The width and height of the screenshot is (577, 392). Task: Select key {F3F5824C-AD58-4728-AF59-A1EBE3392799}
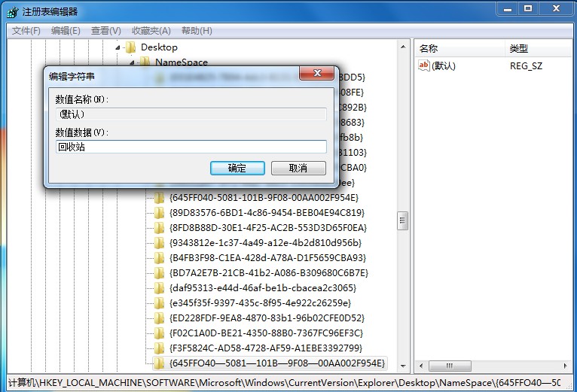click(266, 348)
